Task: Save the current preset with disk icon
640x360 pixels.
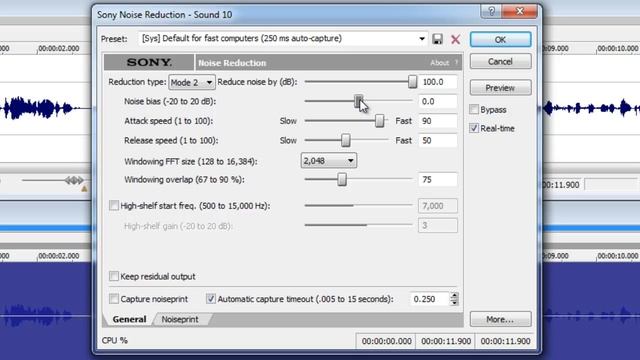Action: (x=437, y=39)
